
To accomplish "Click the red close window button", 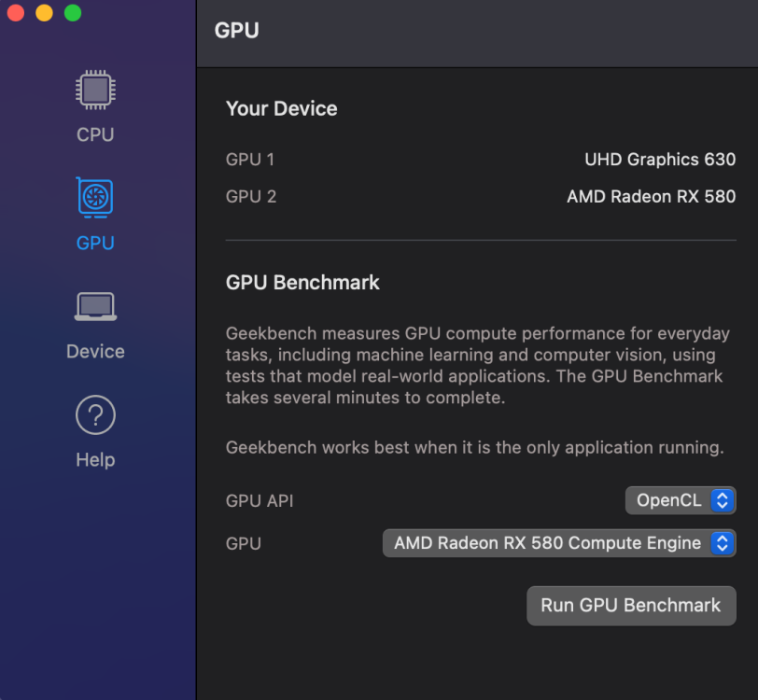I will click(x=16, y=12).
